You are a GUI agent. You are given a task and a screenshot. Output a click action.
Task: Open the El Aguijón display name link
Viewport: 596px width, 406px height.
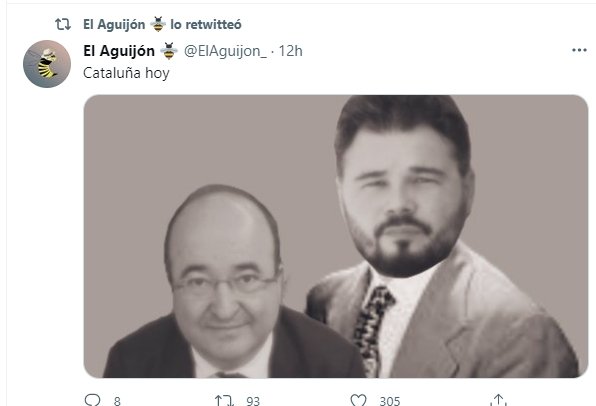point(119,51)
